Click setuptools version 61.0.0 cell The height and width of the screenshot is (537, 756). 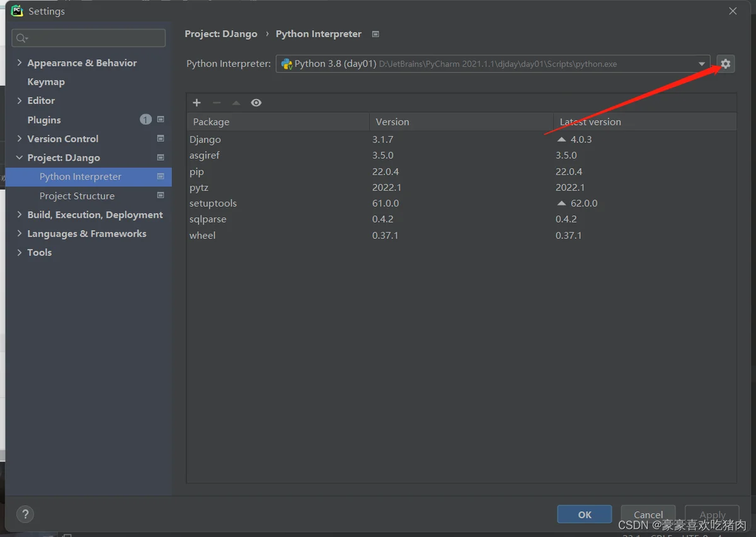pos(386,203)
